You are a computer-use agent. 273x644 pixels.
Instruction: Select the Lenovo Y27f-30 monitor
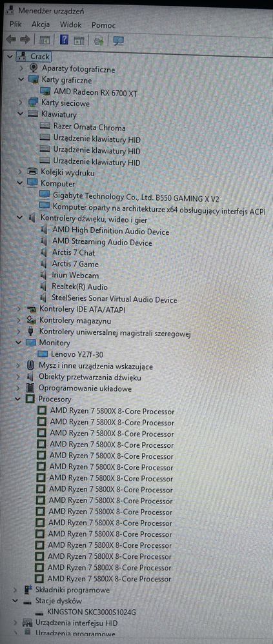[77, 354]
